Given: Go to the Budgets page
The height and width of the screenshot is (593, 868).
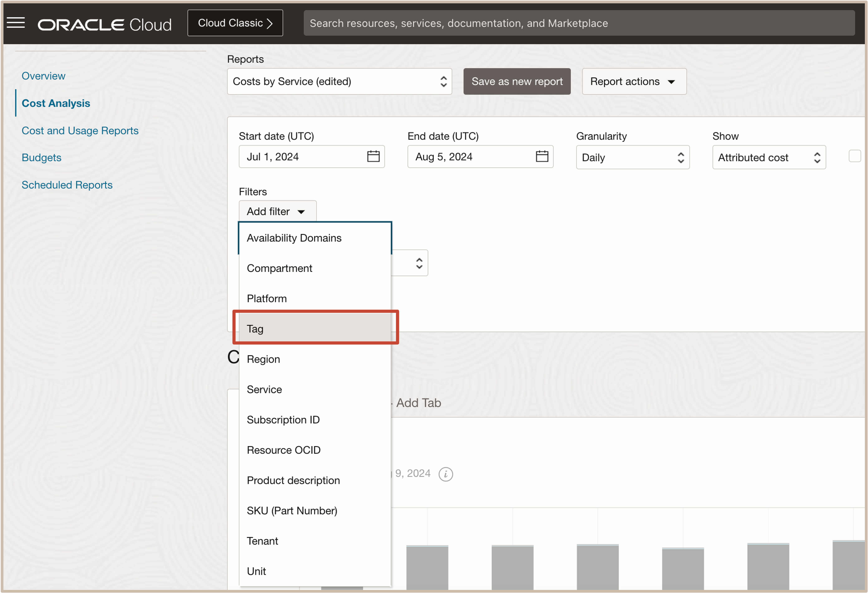Looking at the screenshot, I should 42,157.
